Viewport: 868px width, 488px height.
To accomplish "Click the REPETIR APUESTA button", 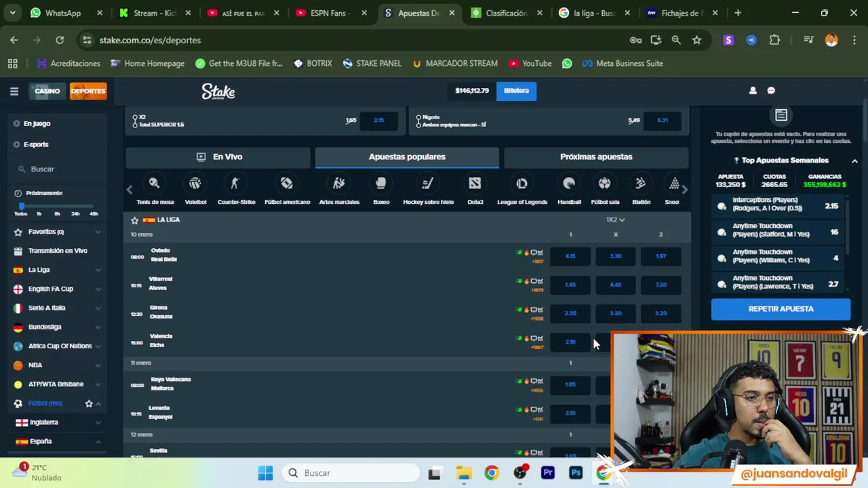I will click(x=781, y=309).
